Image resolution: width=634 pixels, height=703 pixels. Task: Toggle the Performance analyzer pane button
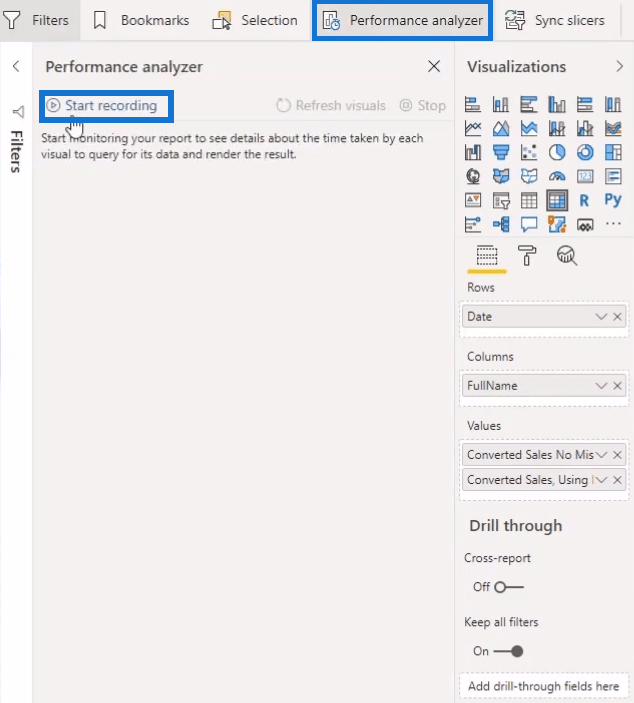click(403, 20)
